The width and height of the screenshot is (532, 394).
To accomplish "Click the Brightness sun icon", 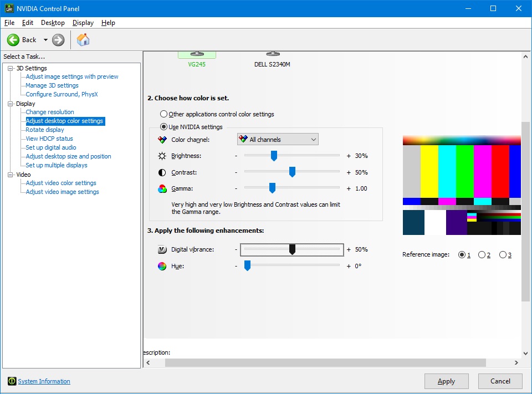I will 161,156.
